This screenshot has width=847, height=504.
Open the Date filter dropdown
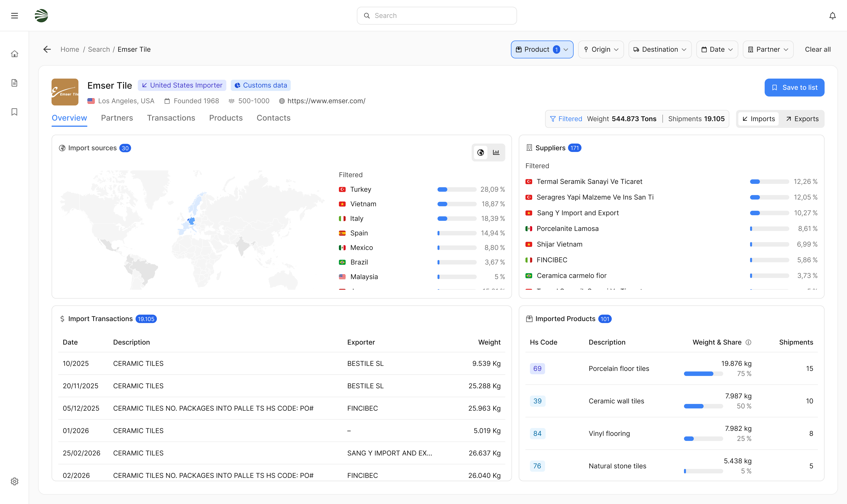[717, 49]
